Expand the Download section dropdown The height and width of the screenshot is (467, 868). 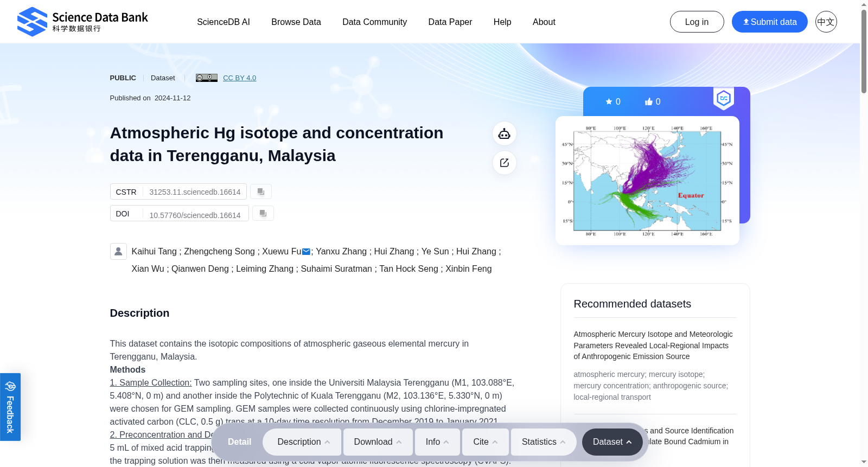click(x=378, y=442)
